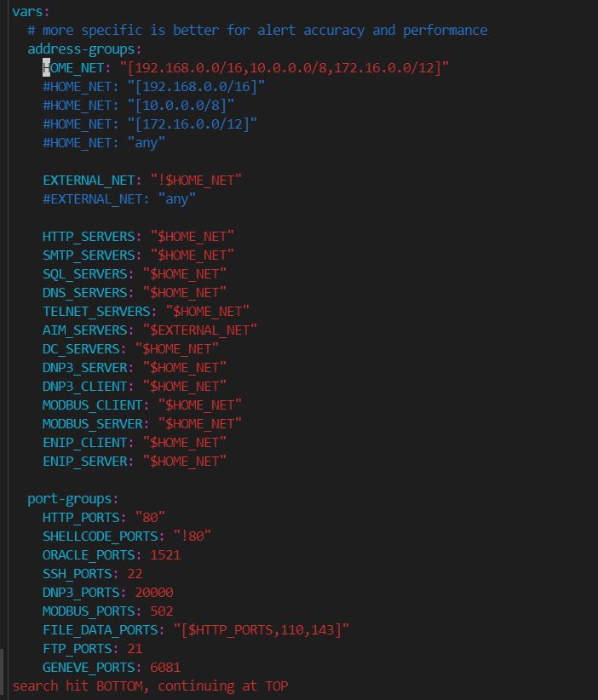Image resolution: width=598 pixels, height=700 pixels.
Task: Click the address-groups section header
Action: click(x=84, y=49)
